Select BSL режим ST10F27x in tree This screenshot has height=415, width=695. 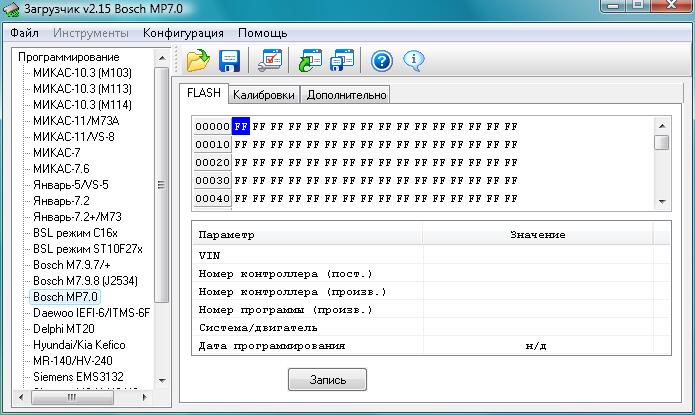click(x=88, y=249)
